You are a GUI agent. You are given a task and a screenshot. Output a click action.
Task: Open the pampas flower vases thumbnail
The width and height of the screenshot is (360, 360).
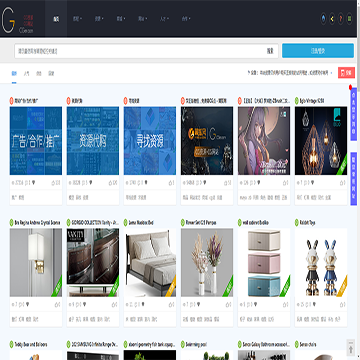click(207, 262)
